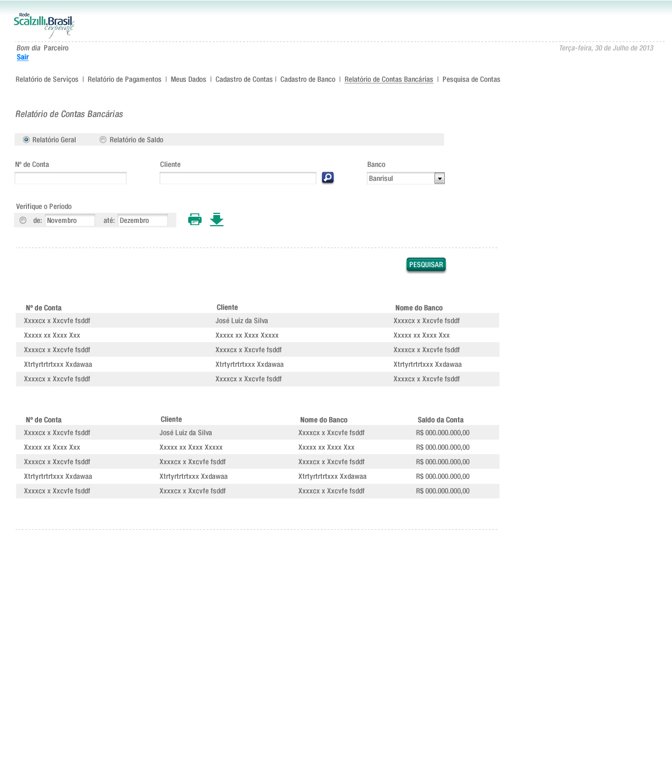This screenshot has height=784, width=672.
Task: Go to Pesquisa de Contas
Action: click(471, 80)
